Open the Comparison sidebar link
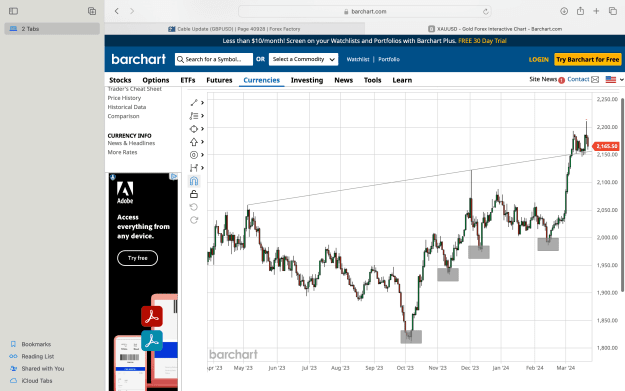625x391 pixels. (x=123, y=116)
